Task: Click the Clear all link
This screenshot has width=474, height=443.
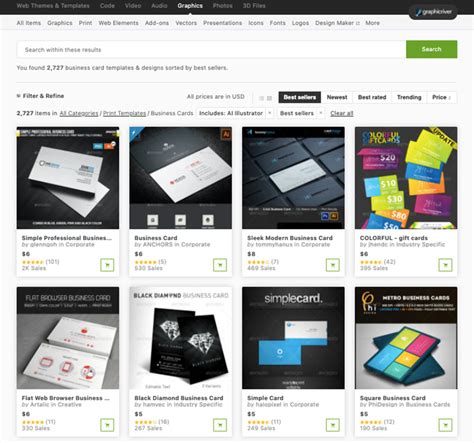Action: point(342,113)
